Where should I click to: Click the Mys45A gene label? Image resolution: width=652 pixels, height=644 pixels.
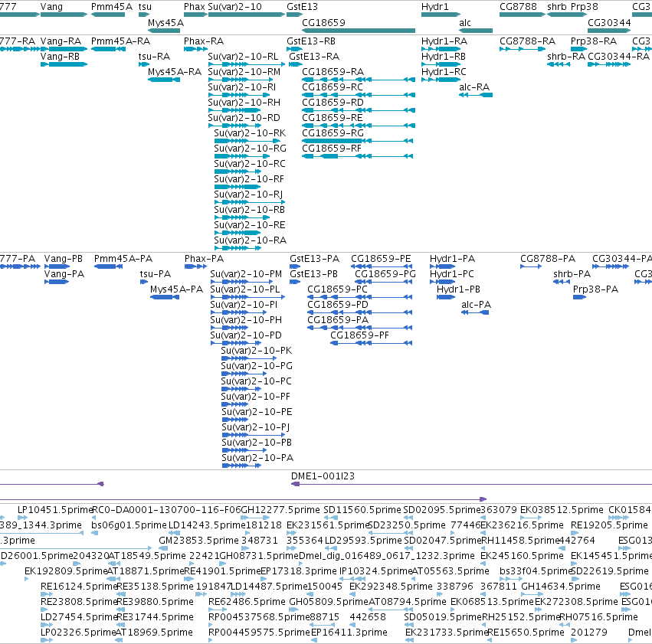click(165, 23)
